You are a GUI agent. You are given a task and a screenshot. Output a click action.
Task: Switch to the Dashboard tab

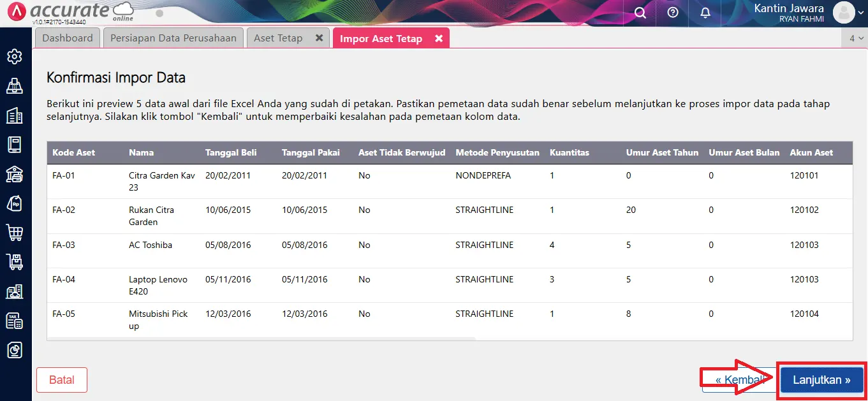pos(67,38)
